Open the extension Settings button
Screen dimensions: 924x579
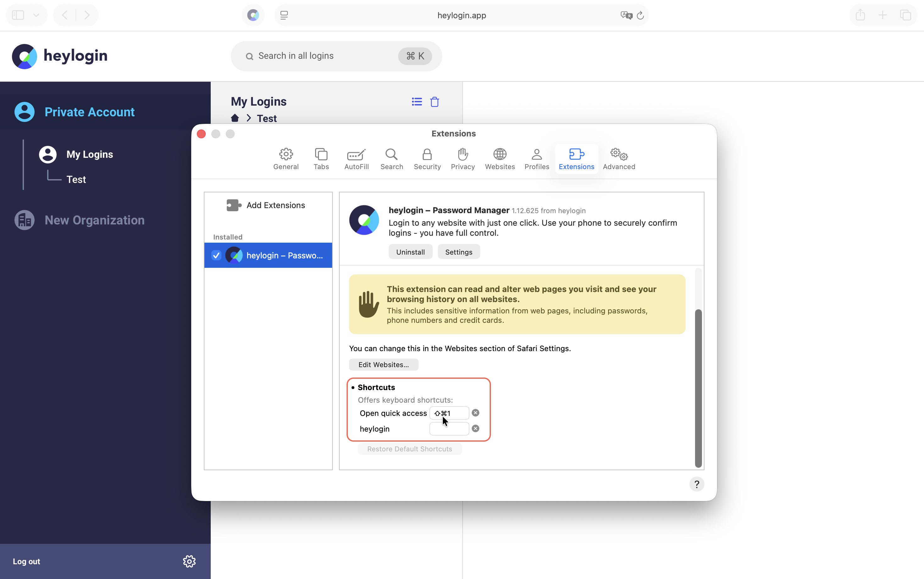pos(459,252)
